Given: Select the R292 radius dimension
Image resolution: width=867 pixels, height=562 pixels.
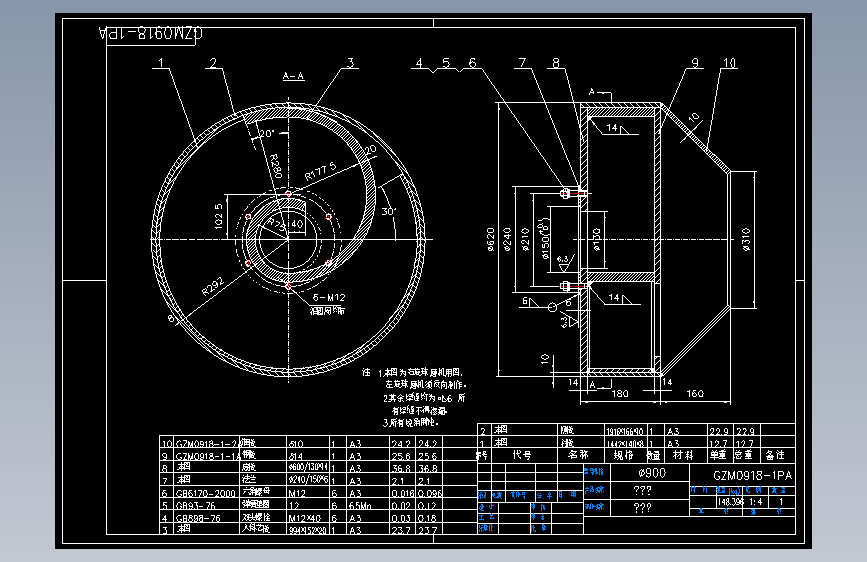Looking at the screenshot, I should [x=213, y=286].
